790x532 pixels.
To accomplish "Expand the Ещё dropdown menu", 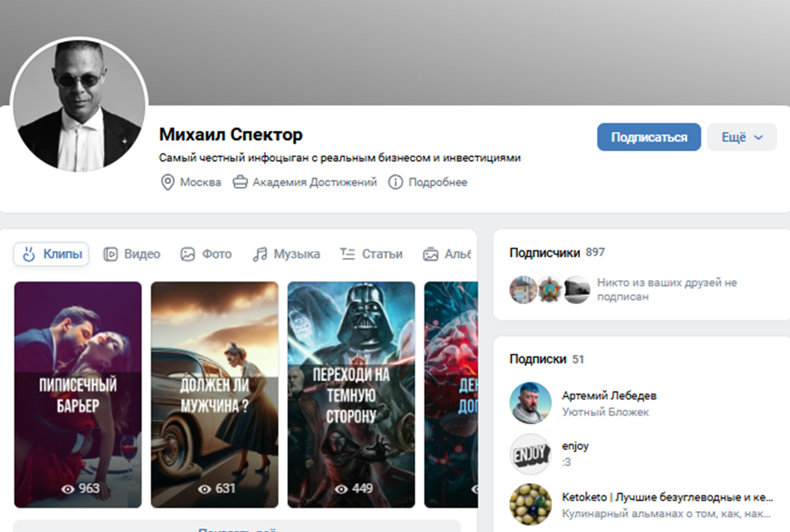I will click(x=741, y=137).
